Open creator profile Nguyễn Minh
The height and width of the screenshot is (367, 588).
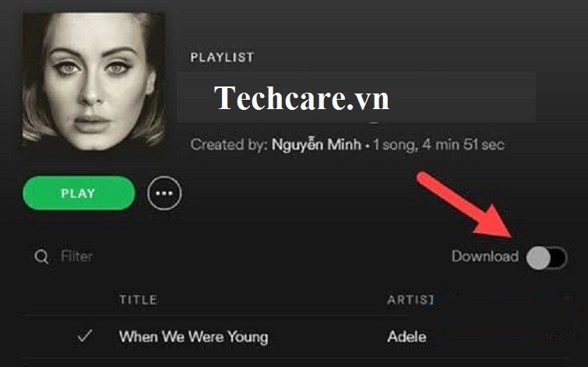click(315, 145)
